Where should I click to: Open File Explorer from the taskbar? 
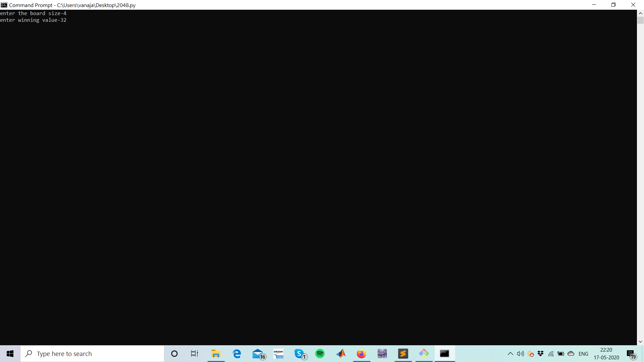click(x=216, y=354)
